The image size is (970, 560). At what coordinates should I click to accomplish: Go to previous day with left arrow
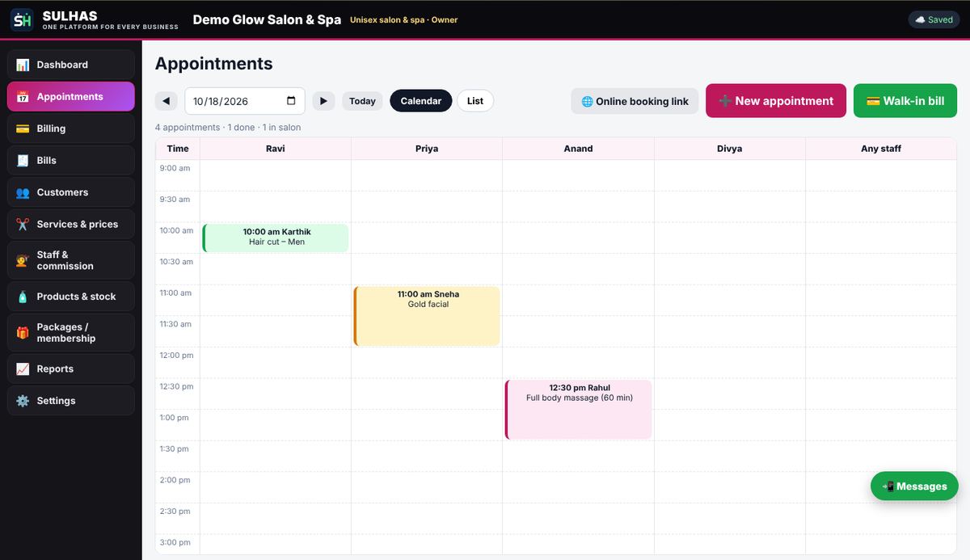coord(166,101)
